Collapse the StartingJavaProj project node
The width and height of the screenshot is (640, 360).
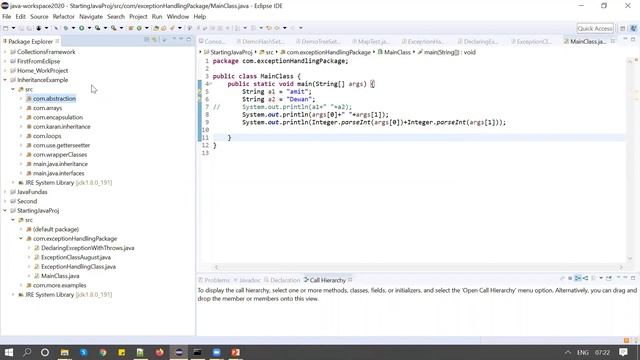(5, 211)
